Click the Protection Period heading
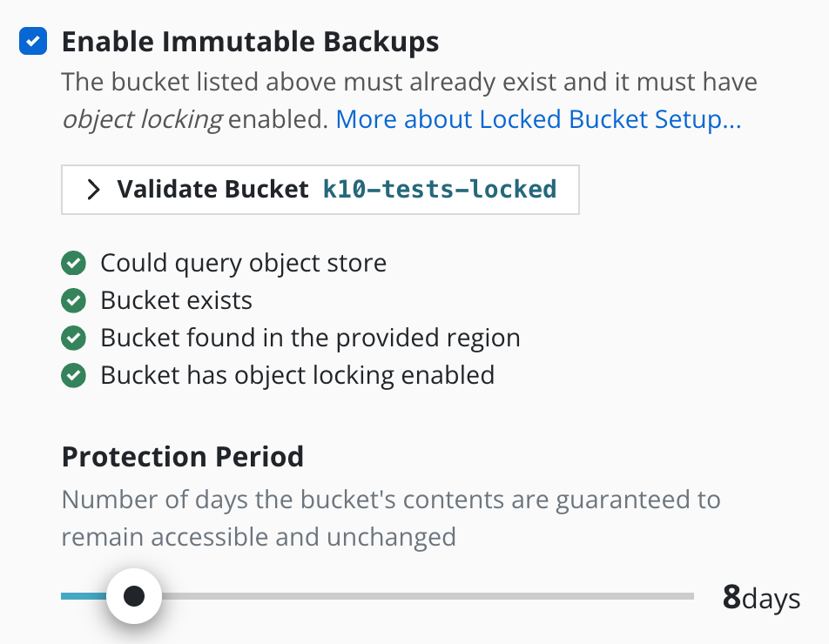Viewport: 829px width, 644px height. click(x=182, y=457)
